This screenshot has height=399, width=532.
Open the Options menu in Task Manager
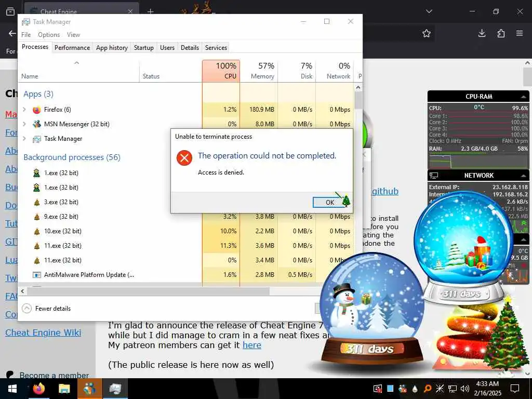click(48, 35)
